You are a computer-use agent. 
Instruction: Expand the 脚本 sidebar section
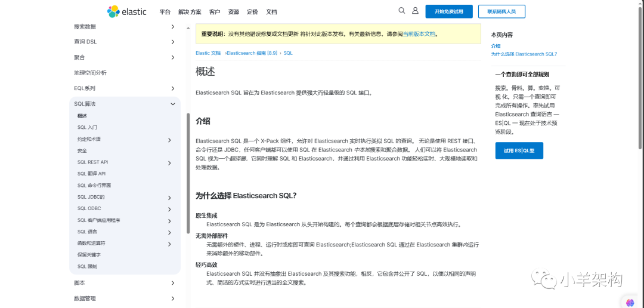pos(172,283)
